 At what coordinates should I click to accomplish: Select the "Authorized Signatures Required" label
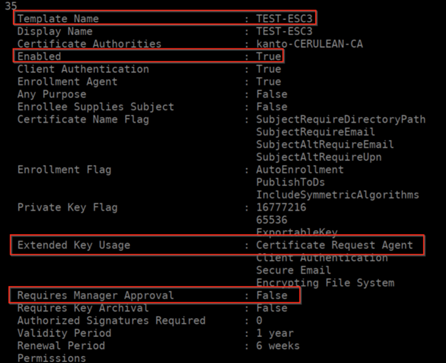click(x=111, y=321)
